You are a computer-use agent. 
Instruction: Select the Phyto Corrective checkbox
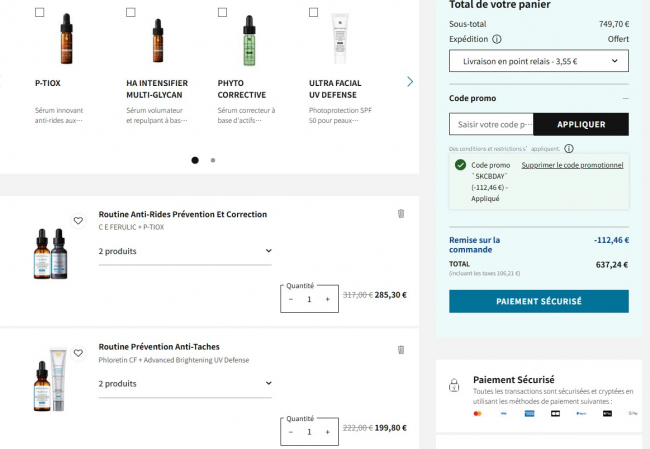(x=222, y=13)
